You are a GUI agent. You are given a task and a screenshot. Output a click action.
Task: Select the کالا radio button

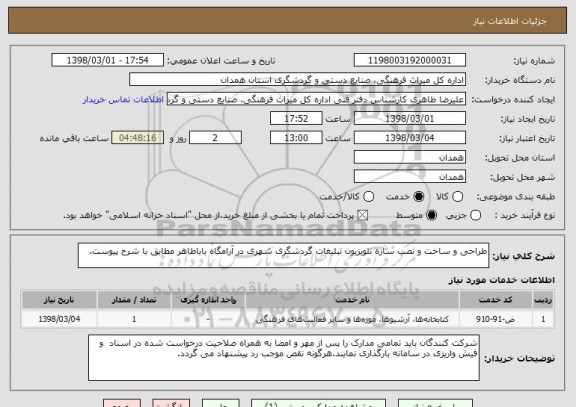click(x=457, y=197)
